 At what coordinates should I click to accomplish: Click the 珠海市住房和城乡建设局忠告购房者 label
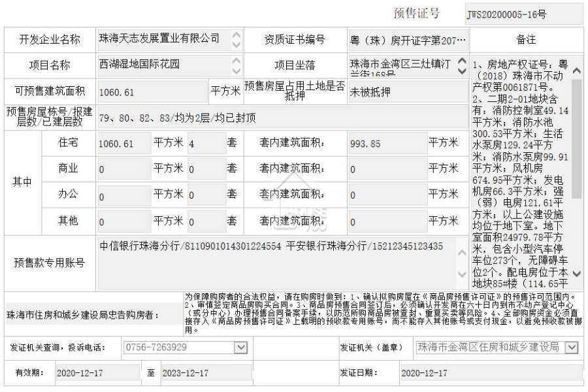tap(82, 315)
